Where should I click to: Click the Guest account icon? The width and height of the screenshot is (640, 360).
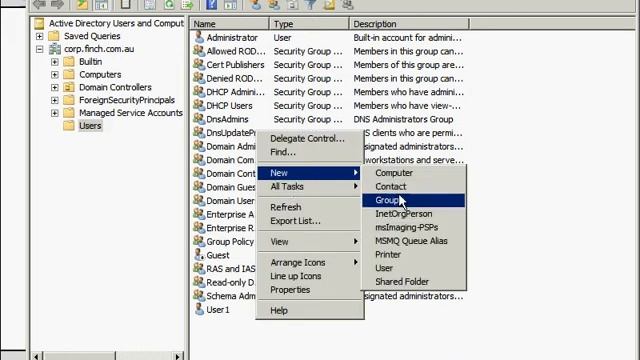(199, 255)
